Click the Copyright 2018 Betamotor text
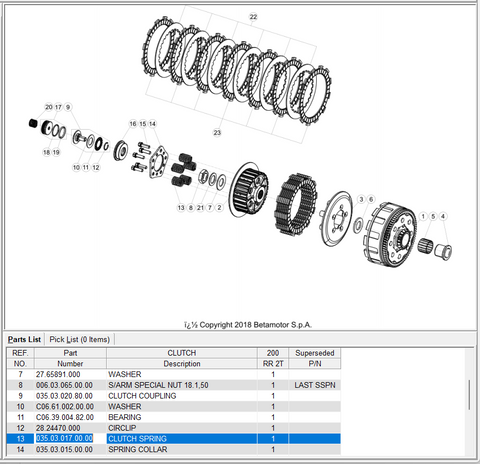The image size is (480, 464). click(248, 325)
